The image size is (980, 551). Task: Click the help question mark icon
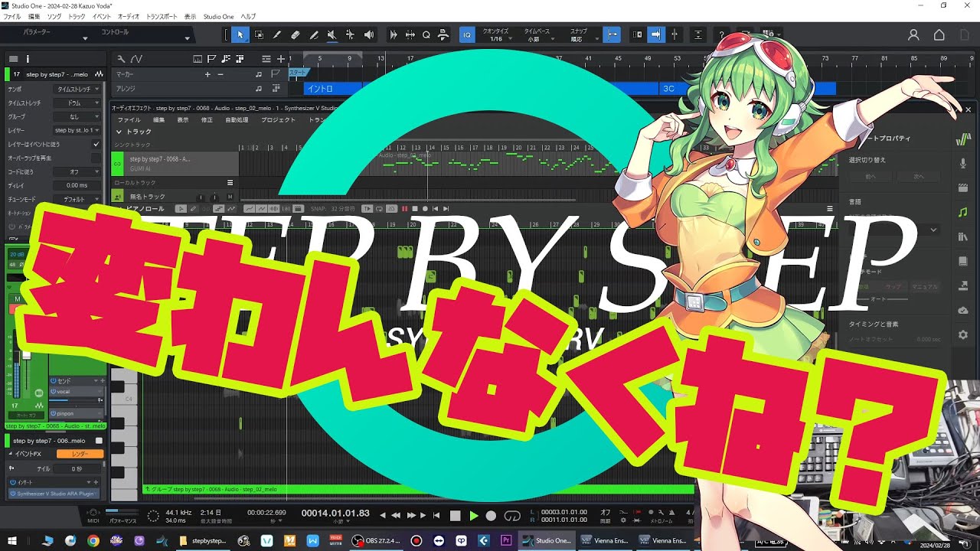721,34
